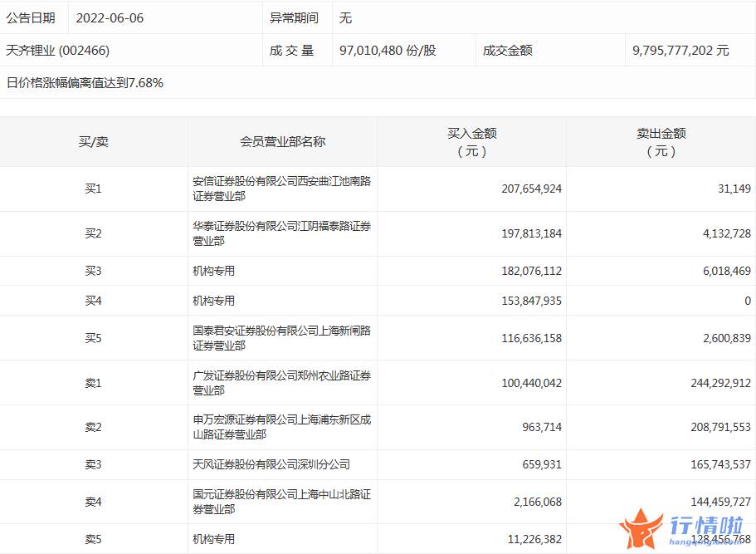Select sell amount 244,292,912
The width and height of the screenshot is (756, 554).
(x=721, y=383)
